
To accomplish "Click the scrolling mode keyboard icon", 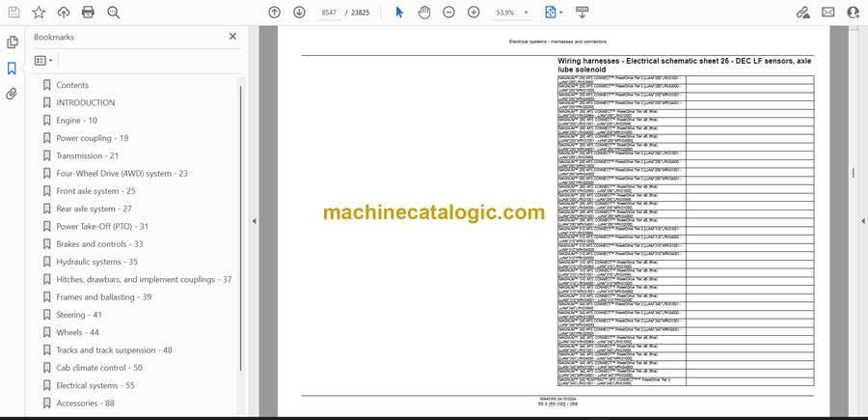I will point(582,13).
